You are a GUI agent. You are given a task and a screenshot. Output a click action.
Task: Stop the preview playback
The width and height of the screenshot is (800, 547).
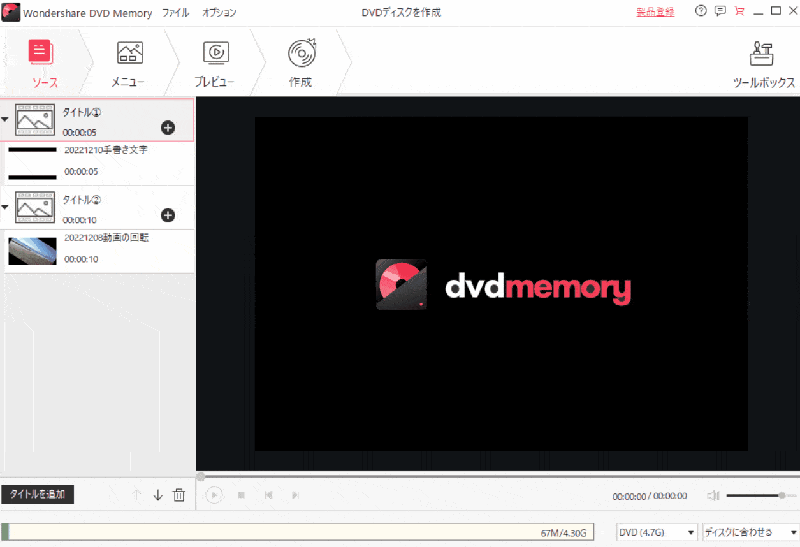click(241, 495)
